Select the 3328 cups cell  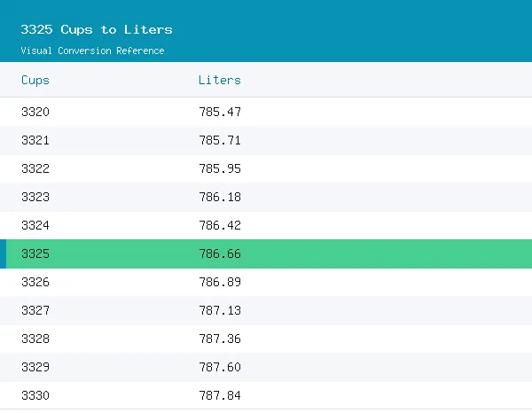pyautogui.click(x=35, y=339)
